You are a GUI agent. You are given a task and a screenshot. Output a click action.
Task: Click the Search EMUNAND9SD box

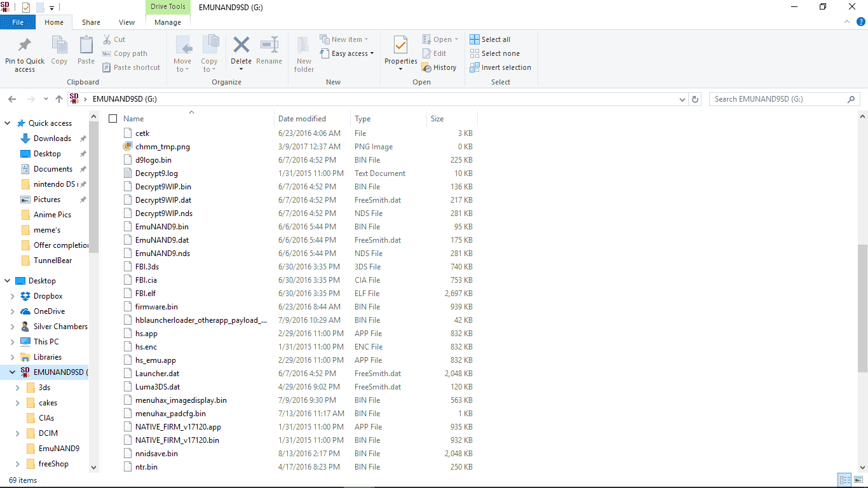(784, 99)
